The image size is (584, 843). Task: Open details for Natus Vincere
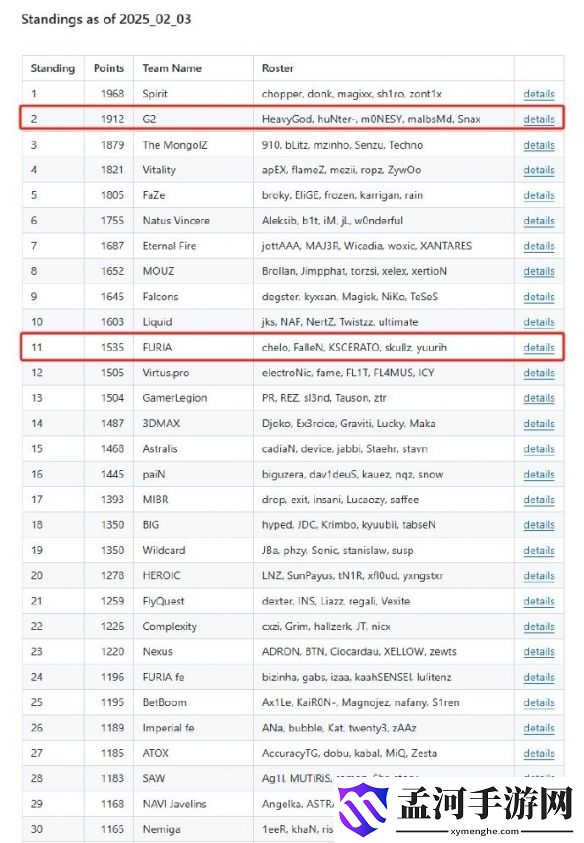tap(539, 220)
